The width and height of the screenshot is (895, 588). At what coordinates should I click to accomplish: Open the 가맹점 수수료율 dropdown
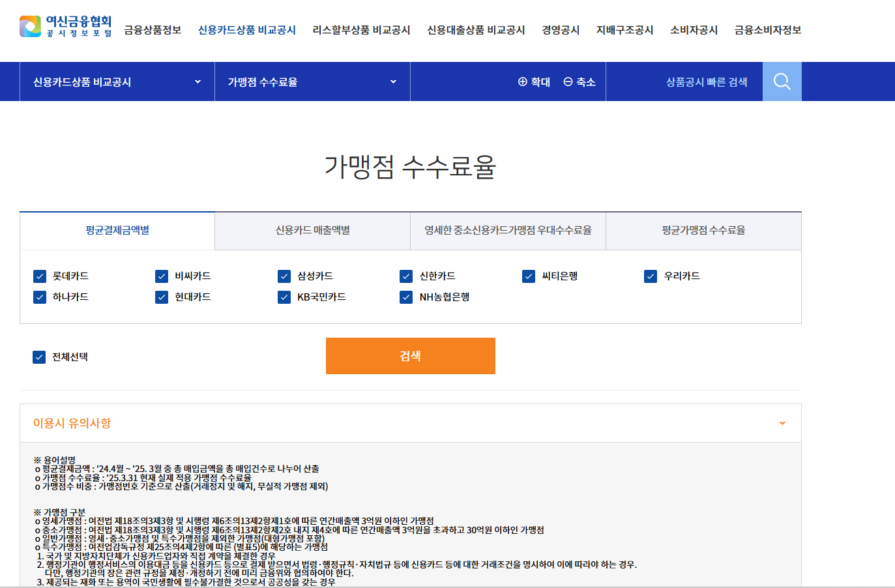pyautogui.click(x=312, y=81)
